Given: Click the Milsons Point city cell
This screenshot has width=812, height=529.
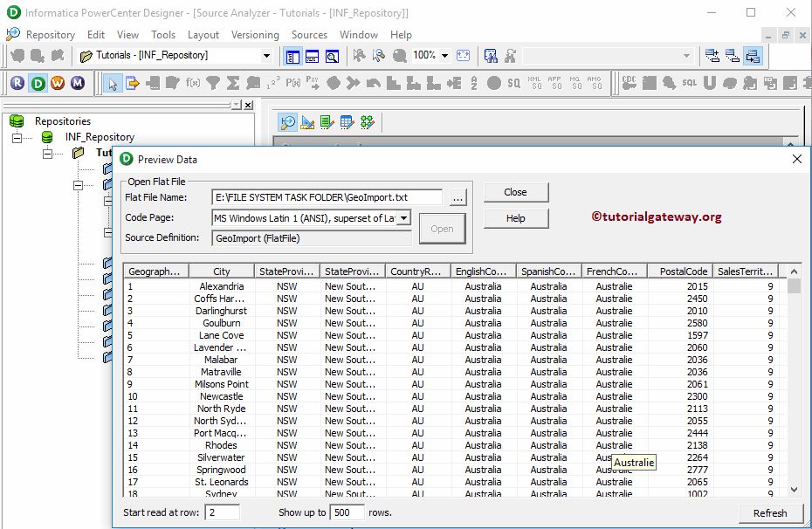Looking at the screenshot, I should click(x=222, y=384).
